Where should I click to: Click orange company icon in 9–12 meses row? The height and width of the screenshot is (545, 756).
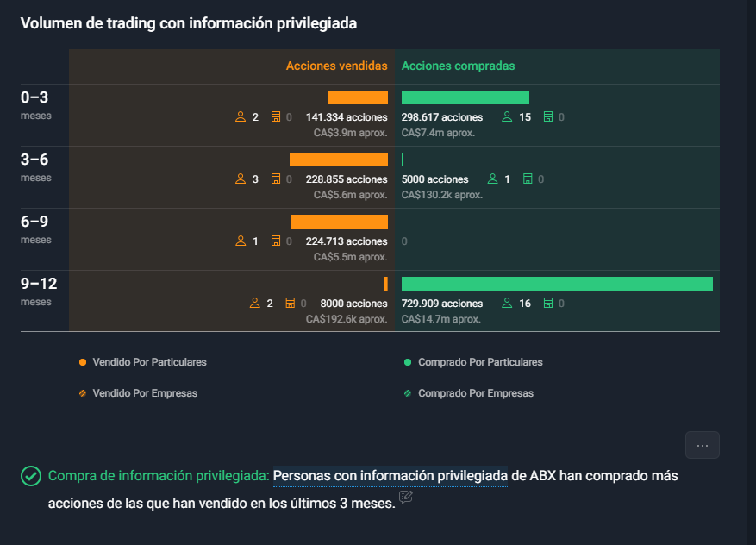[290, 303]
